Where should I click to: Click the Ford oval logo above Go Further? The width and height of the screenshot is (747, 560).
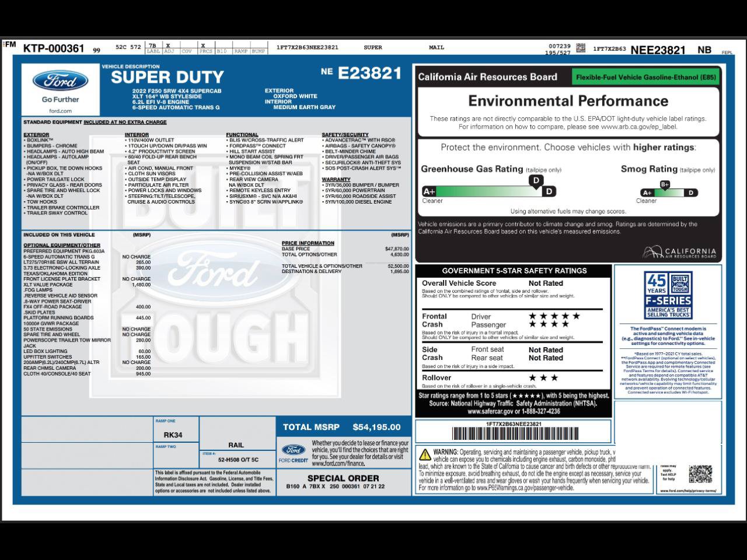tap(60, 81)
